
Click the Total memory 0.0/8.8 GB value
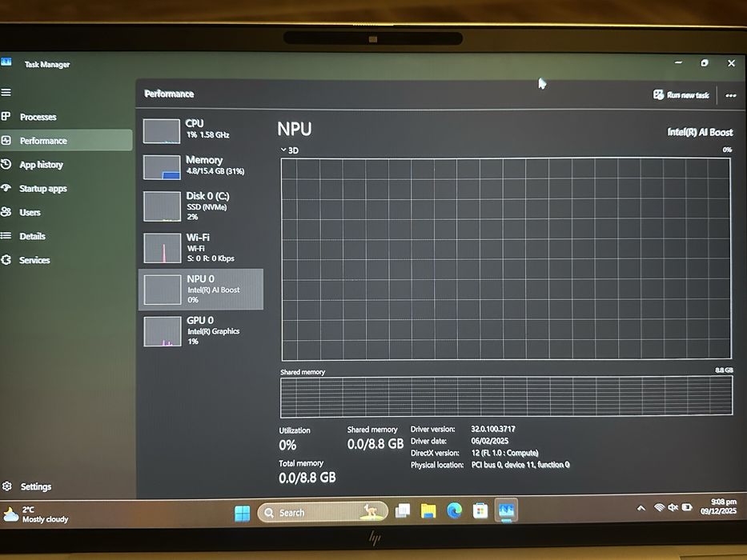click(x=307, y=478)
